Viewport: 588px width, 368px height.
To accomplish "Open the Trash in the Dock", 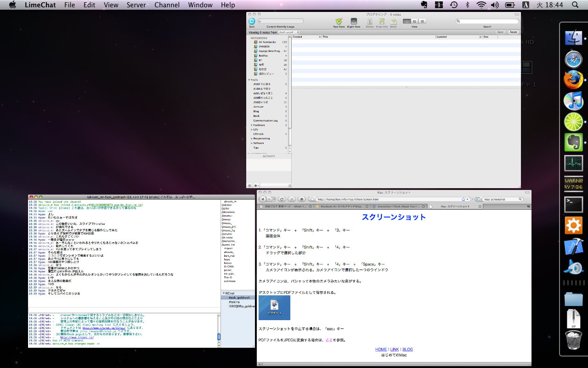I will click(573, 340).
